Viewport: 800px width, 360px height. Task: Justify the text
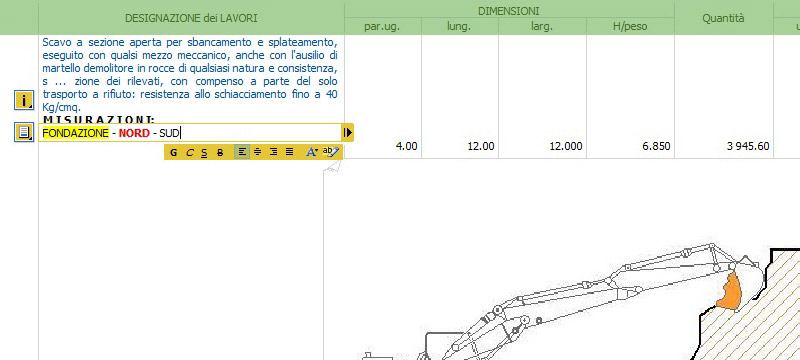click(x=289, y=152)
